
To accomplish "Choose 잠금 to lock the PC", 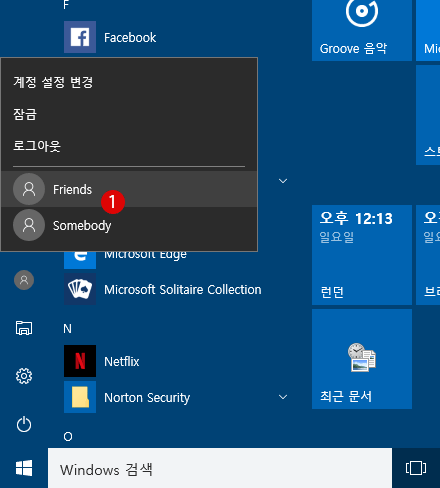I will tap(25, 114).
